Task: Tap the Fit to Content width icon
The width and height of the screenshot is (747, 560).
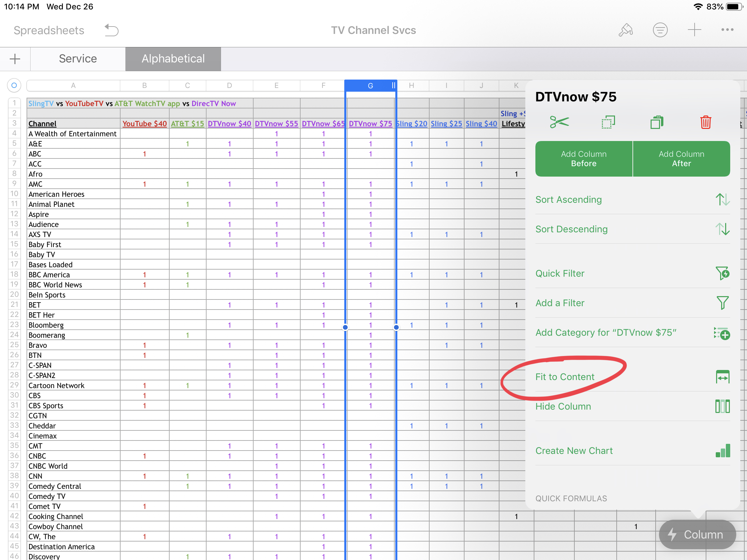Action: (x=722, y=377)
